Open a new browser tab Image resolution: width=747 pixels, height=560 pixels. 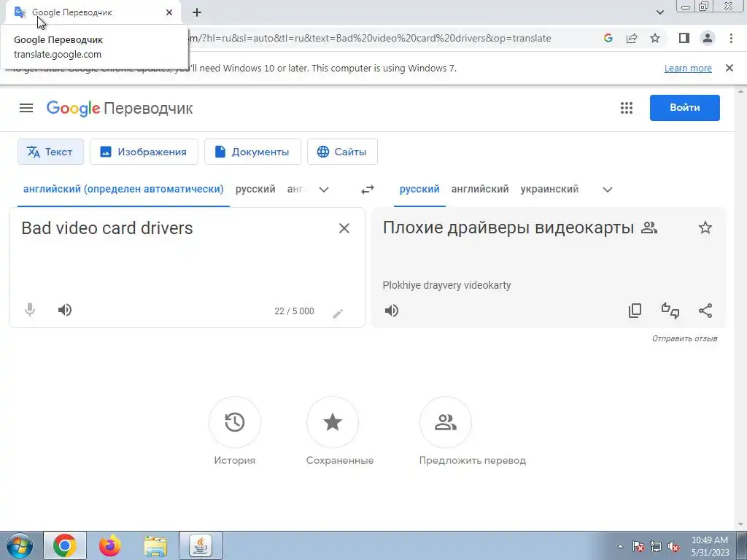point(197,12)
